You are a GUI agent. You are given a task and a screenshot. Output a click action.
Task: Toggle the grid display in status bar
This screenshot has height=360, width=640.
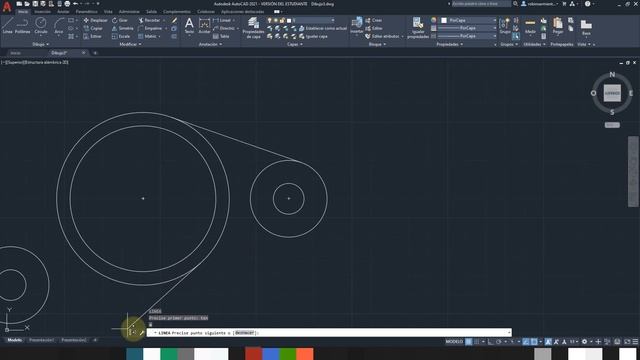point(469,342)
